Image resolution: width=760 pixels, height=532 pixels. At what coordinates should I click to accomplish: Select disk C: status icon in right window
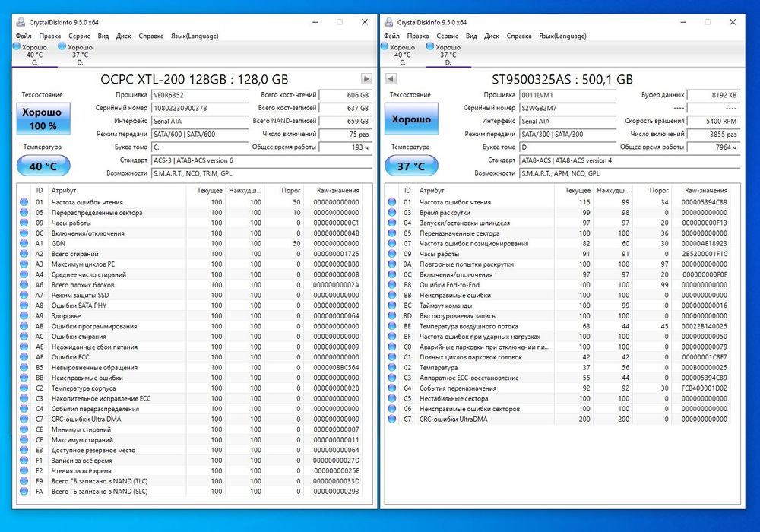[x=385, y=46]
